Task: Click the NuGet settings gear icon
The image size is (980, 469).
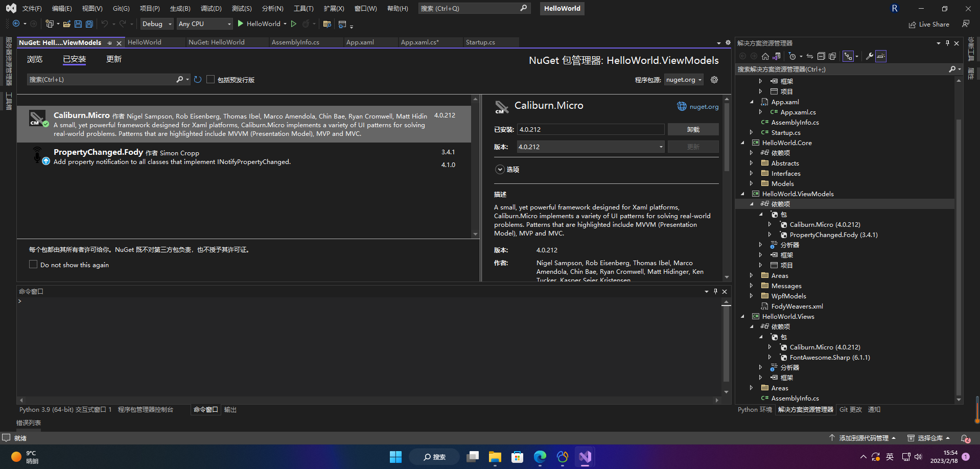Action: [x=714, y=80]
